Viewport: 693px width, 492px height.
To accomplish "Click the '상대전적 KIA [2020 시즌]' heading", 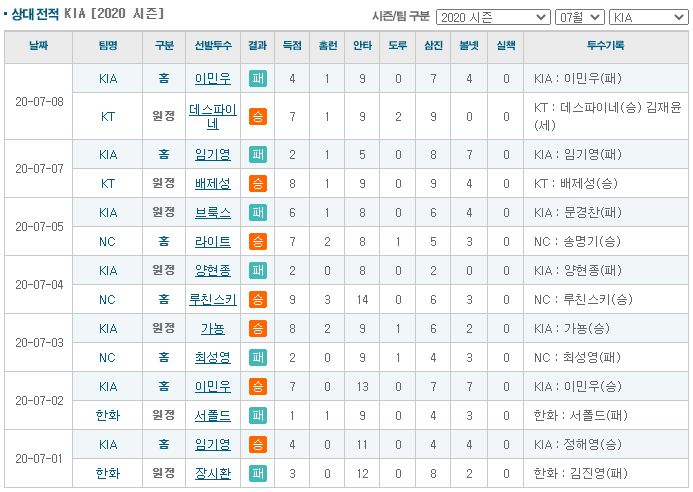I will (x=88, y=14).
